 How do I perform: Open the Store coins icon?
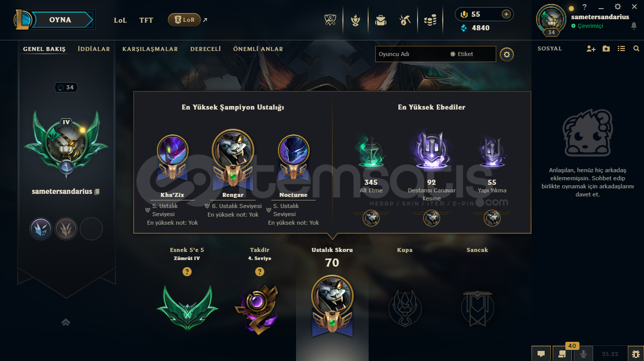click(x=430, y=20)
